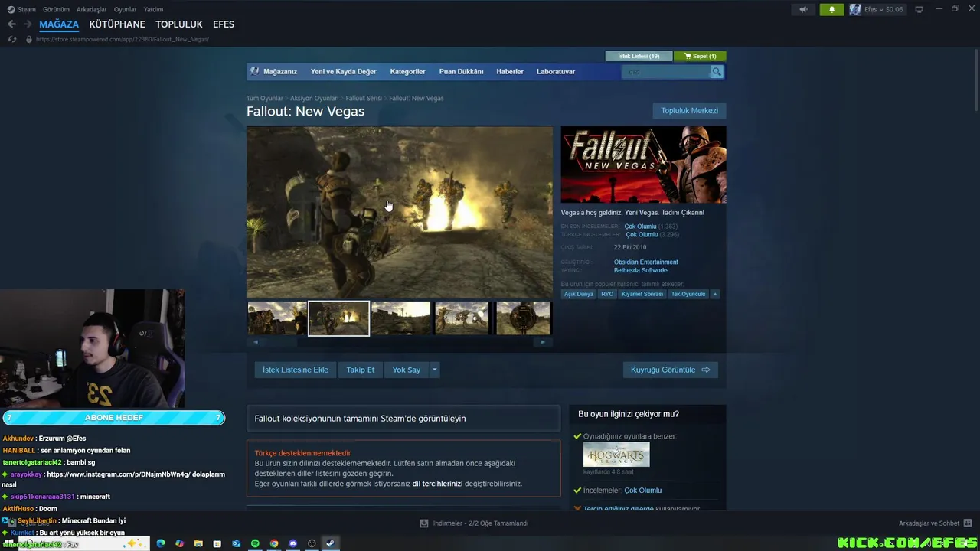Open the EFES profile tab
Image resolution: width=980 pixels, height=551 pixels.
point(224,24)
